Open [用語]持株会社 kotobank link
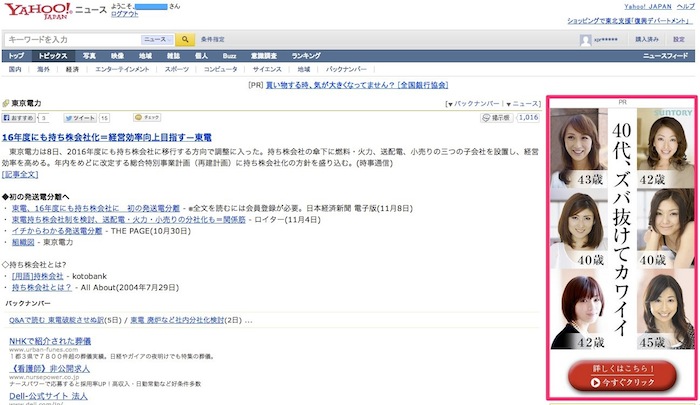This screenshot has height=405, width=700. (x=38, y=276)
